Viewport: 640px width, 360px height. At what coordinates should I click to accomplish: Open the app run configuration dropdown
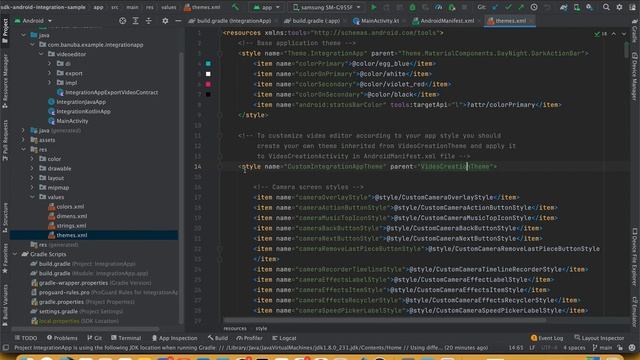(267, 7)
